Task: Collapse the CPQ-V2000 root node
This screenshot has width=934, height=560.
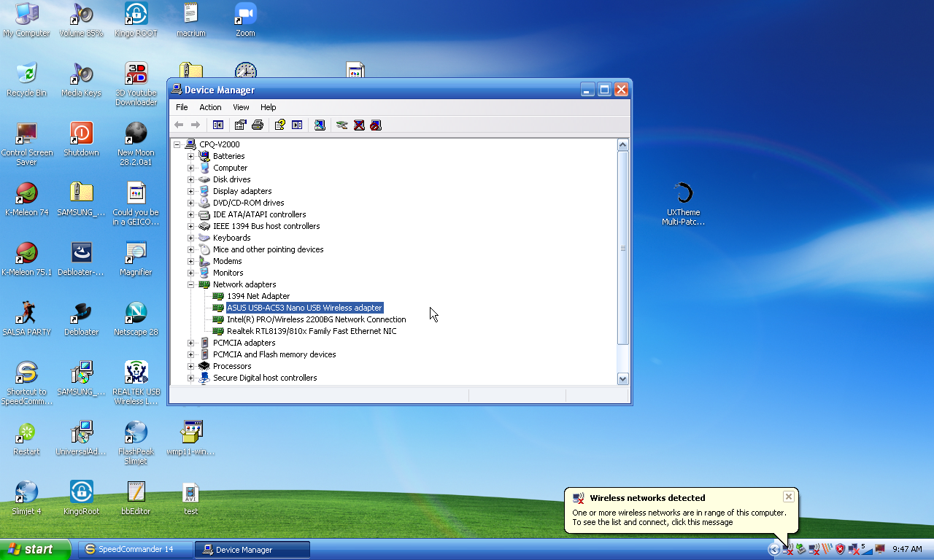Action: [177, 144]
